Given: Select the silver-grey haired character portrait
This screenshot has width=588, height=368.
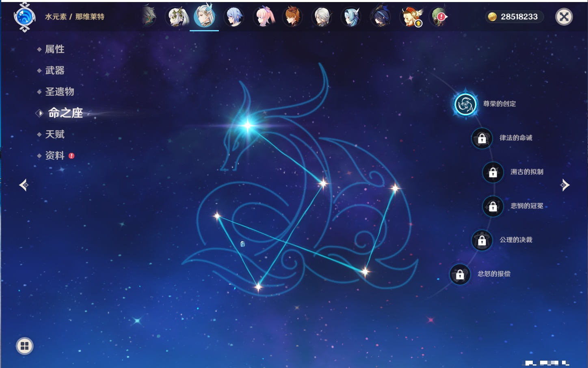Looking at the screenshot, I should point(322,17).
